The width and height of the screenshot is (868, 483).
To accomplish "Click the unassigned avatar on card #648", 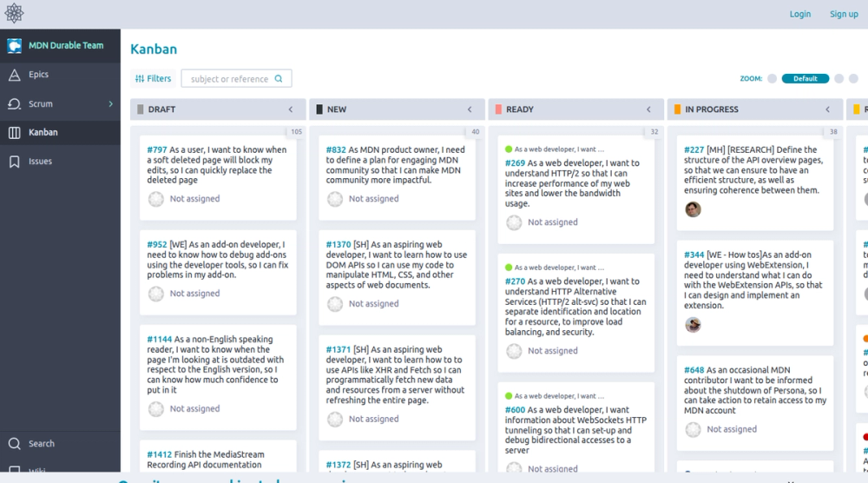I will 693,429.
